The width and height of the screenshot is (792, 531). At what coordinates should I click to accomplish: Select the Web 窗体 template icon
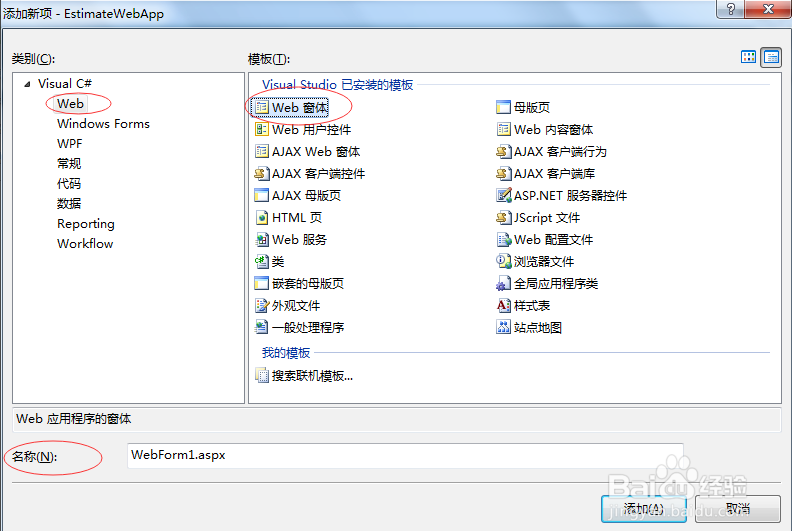coord(262,108)
